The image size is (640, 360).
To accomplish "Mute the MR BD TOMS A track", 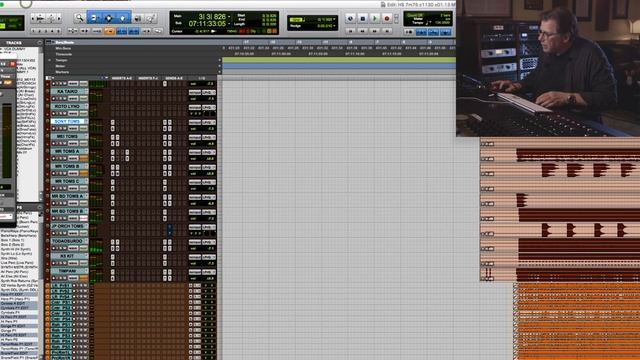I will tap(64, 203).
